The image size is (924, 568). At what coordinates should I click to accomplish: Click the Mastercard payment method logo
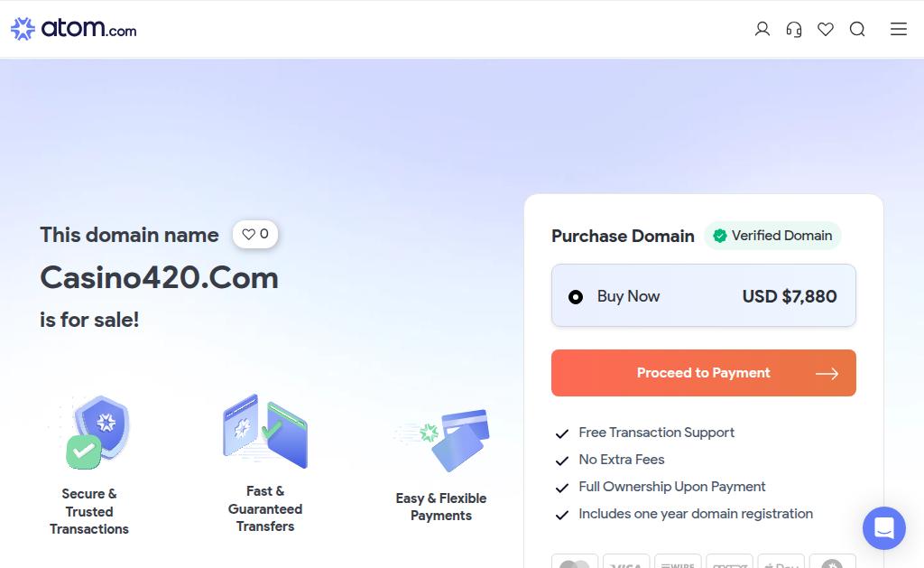point(575,562)
